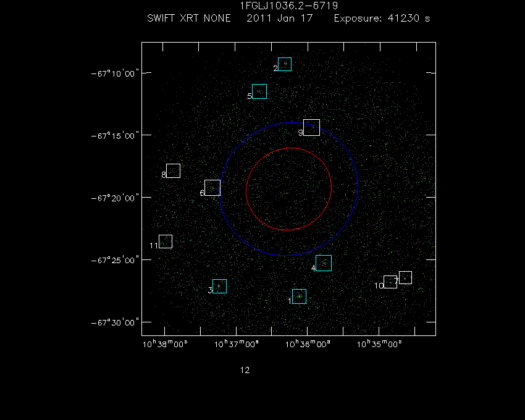Click the cyan source box labeled 2
This screenshot has width=525, height=420.
285,64
